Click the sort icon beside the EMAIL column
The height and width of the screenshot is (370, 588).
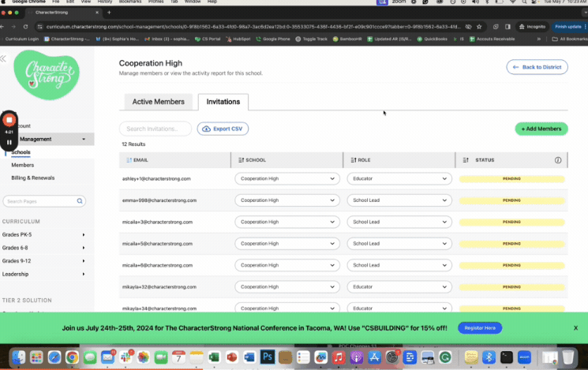click(129, 160)
